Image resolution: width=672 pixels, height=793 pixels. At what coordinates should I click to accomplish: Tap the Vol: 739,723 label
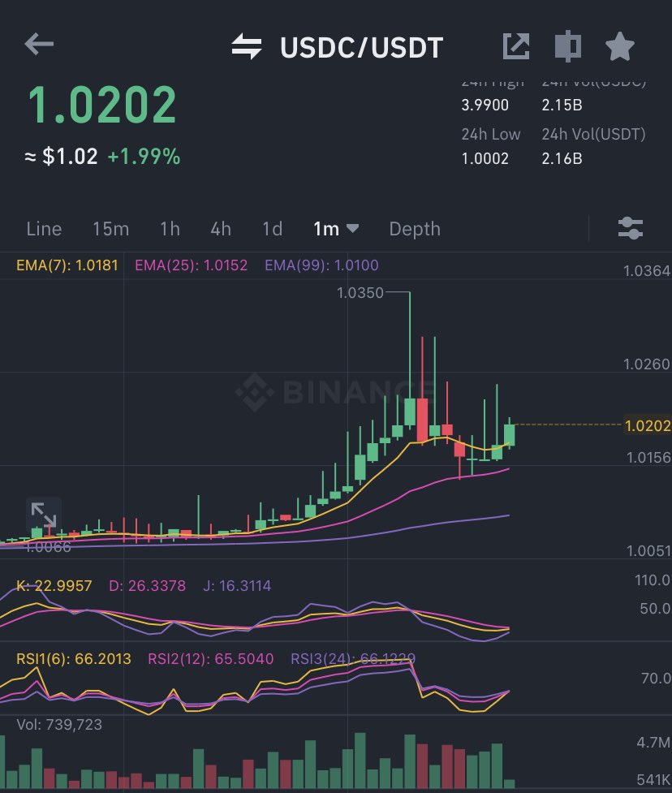click(59, 725)
